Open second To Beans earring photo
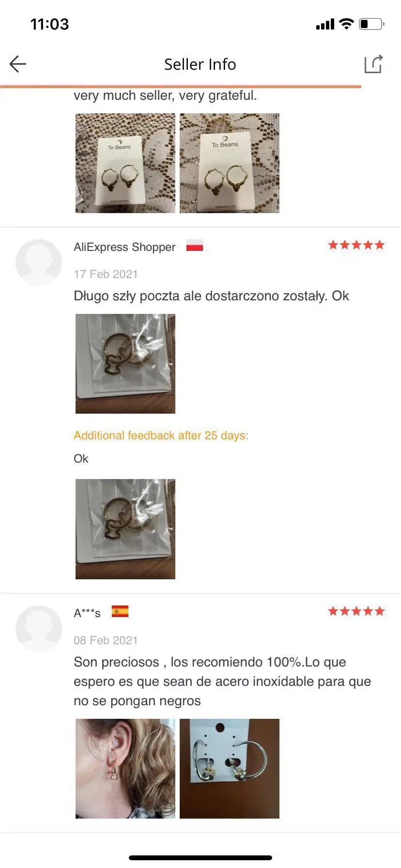The height and width of the screenshot is (868, 401). (230, 163)
